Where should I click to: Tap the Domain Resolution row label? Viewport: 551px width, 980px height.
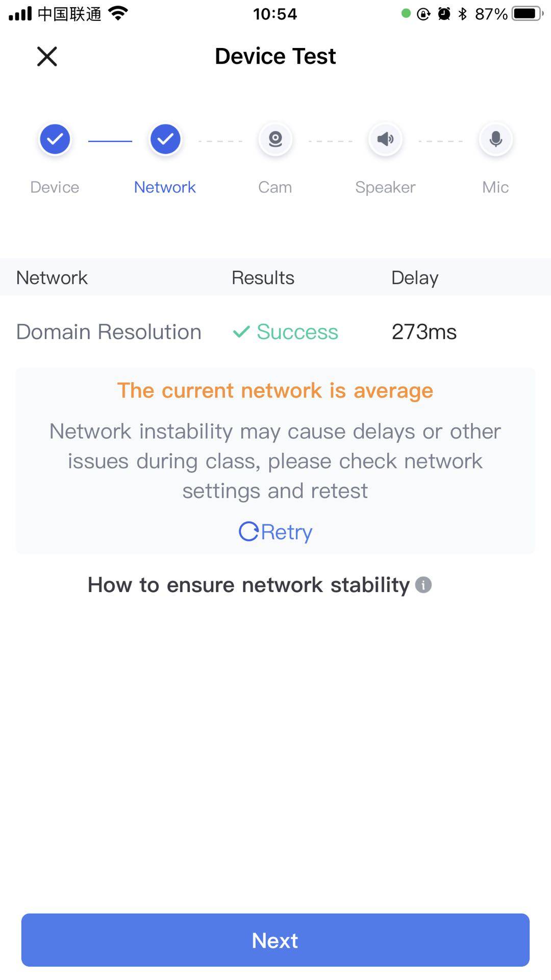[109, 332]
